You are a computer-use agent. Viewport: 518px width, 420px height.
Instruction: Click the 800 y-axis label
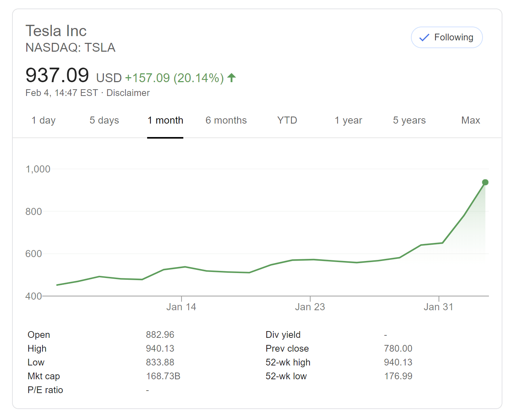34,212
